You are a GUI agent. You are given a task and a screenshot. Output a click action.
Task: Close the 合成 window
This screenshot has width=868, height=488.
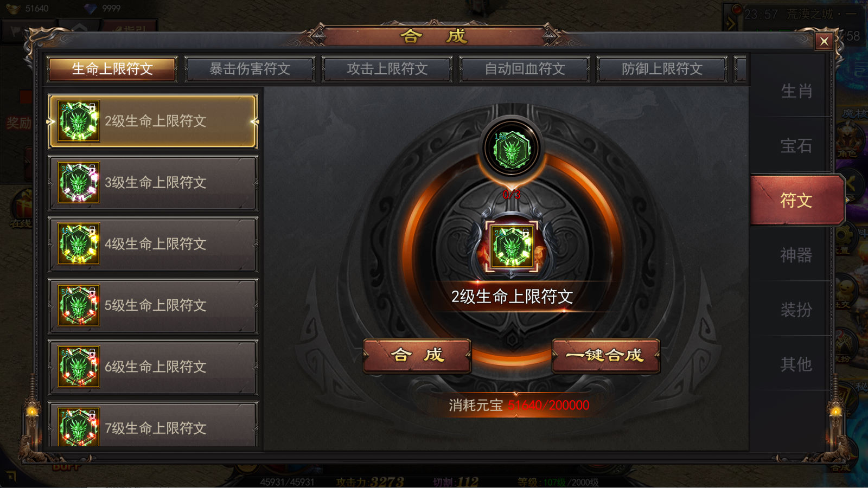(824, 41)
